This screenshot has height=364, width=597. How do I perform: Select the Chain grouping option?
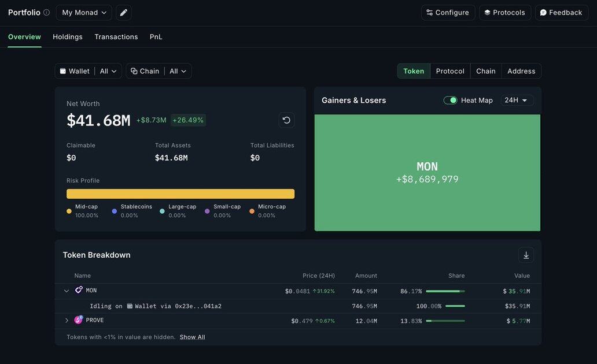coord(485,71)
